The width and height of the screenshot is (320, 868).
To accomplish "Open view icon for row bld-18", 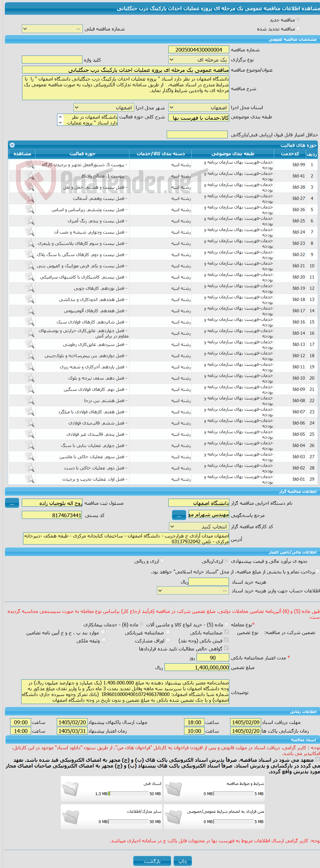I will [x=29, y=300].
